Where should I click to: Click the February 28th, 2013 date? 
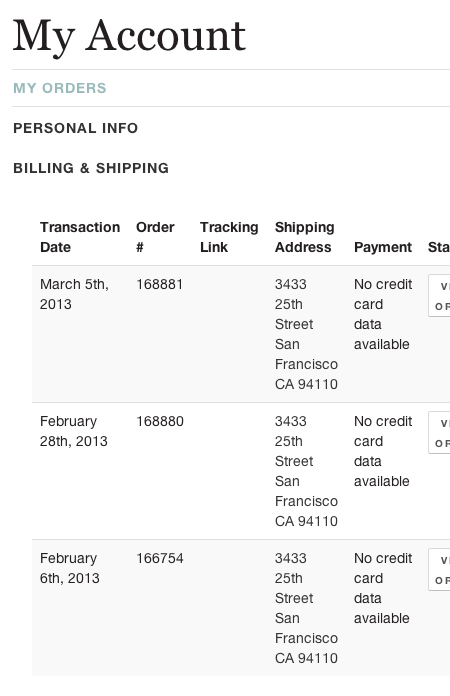[x=74, y=431]
